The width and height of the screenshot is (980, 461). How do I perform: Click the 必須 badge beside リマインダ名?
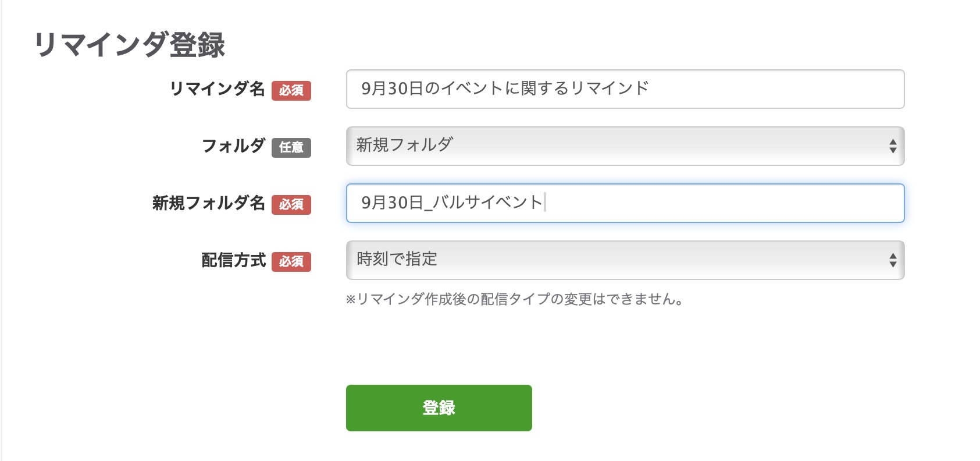coord(291,90)
